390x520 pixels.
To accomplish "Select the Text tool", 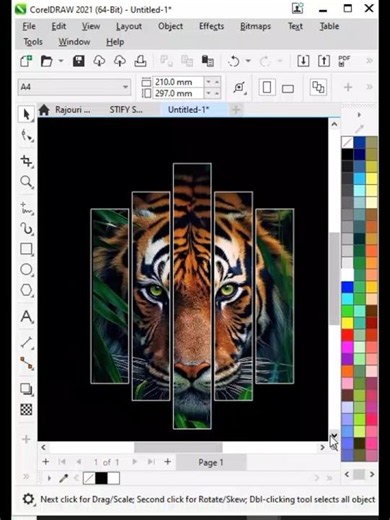I will [x=27, y=316].
